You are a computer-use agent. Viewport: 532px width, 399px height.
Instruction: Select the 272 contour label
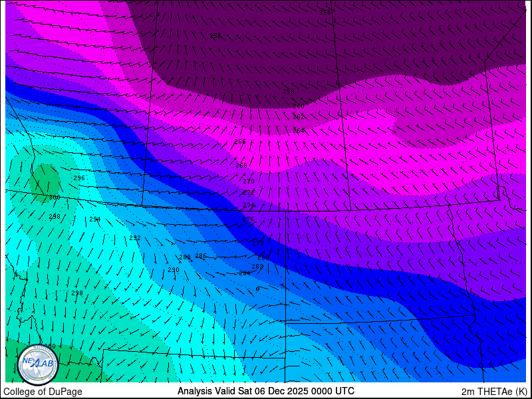click(249, 193)
